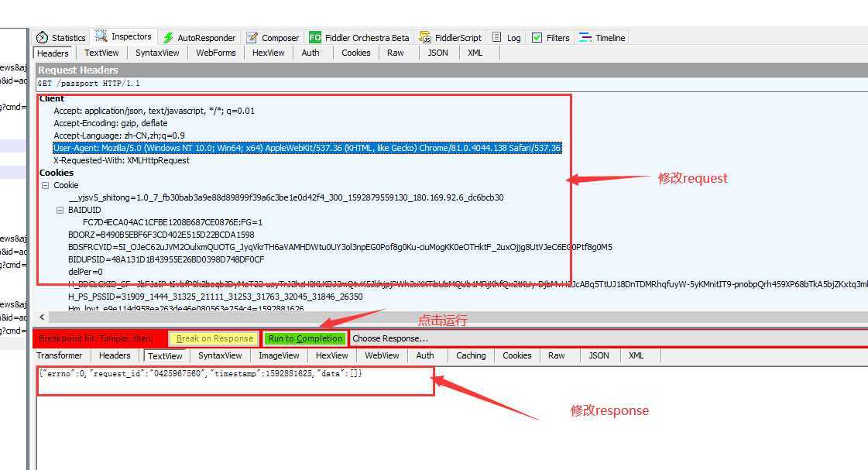
Task: Click the FiddlerScript JS icon
Action: (425, 38)
